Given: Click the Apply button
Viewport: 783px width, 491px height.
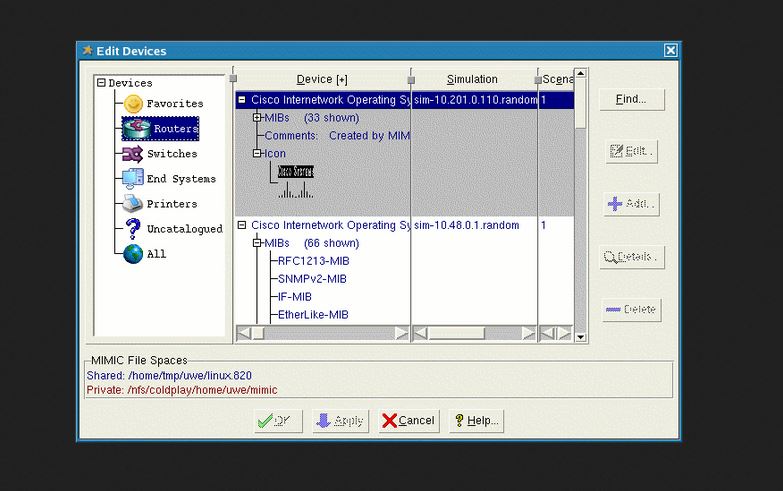Looking at the screenshot, I should click(341, 421).
